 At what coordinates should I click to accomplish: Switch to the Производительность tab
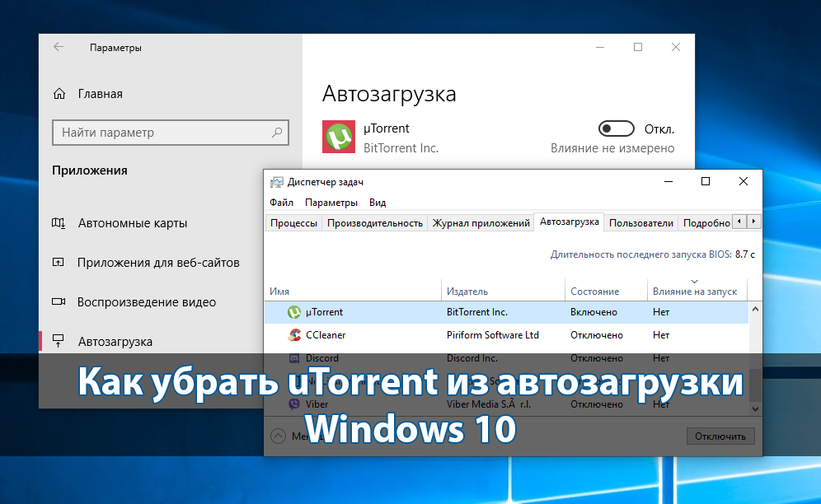(375, 223)
